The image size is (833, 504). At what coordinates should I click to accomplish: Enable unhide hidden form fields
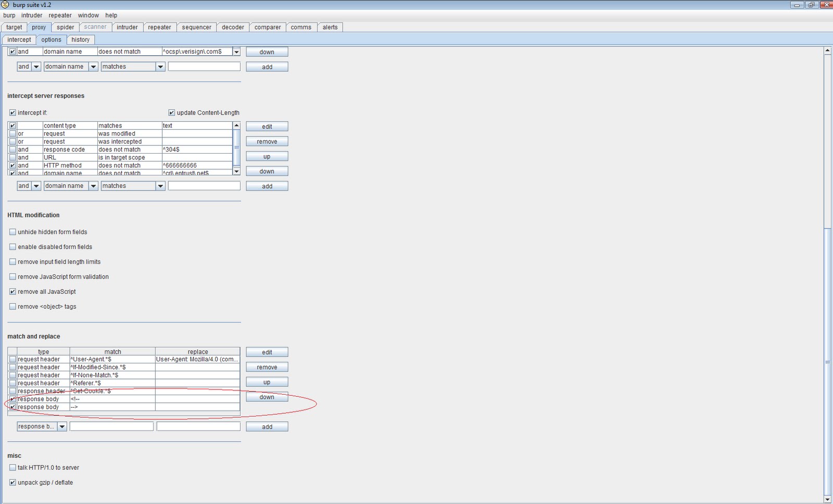point(12,232)
